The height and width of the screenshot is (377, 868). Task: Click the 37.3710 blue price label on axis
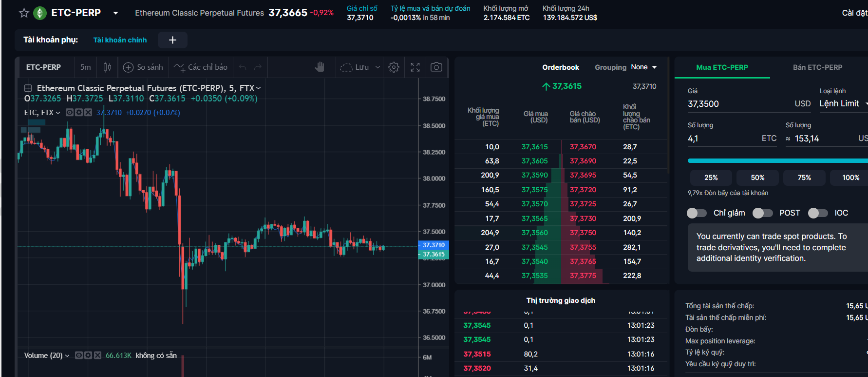click(433, 245)
